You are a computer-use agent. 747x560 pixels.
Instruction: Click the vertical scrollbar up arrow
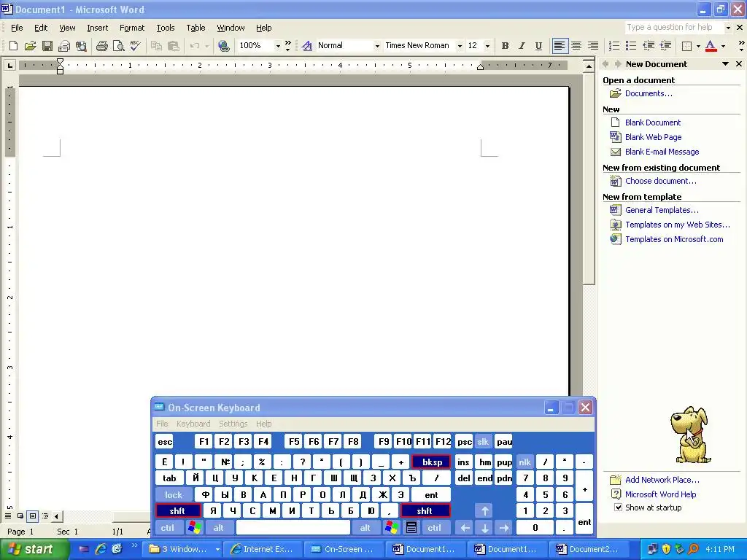[589, 66]
